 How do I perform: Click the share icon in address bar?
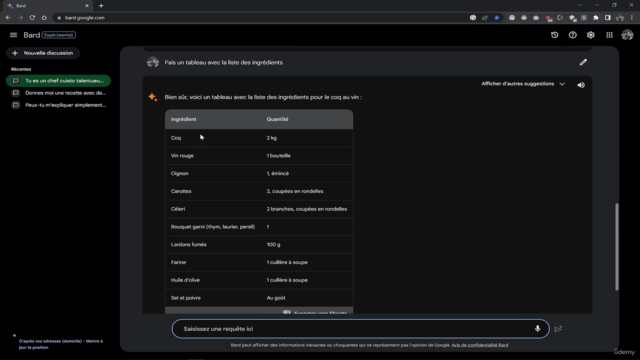coord(484,18)
